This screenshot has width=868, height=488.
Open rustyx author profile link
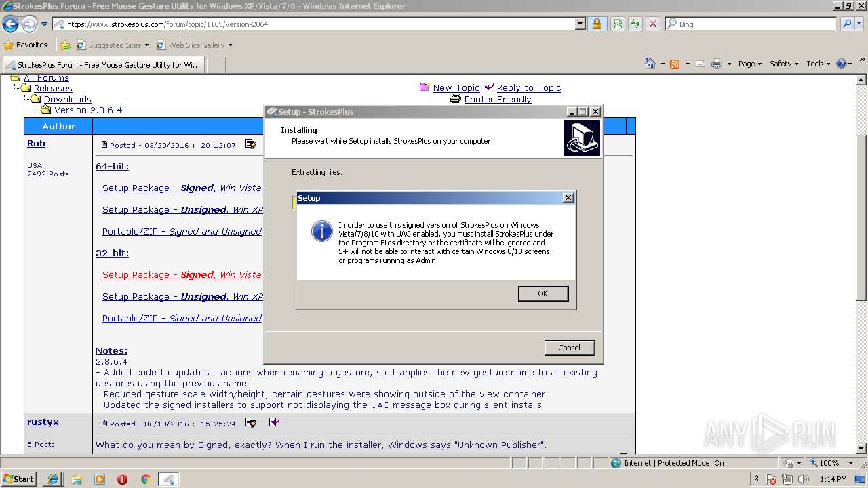pyautogui.click(x=43, y=422)
